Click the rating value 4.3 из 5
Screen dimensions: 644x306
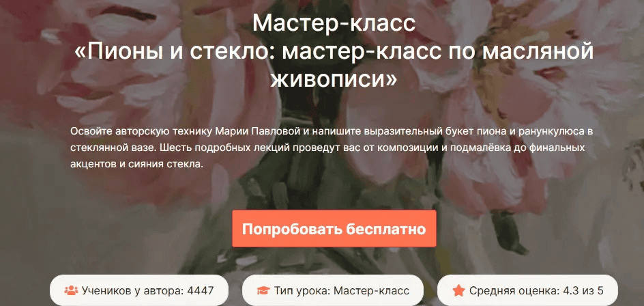[x=584, y=291]
